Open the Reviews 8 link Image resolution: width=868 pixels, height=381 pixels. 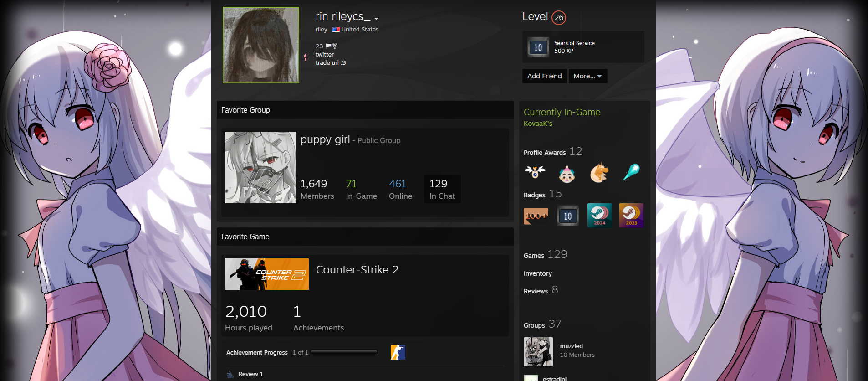pos(541,290)
